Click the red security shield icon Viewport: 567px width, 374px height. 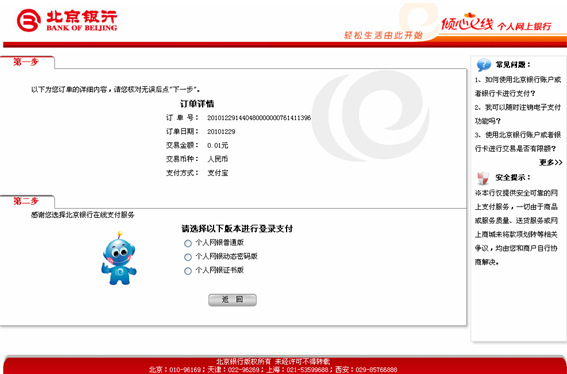point(483,178)
